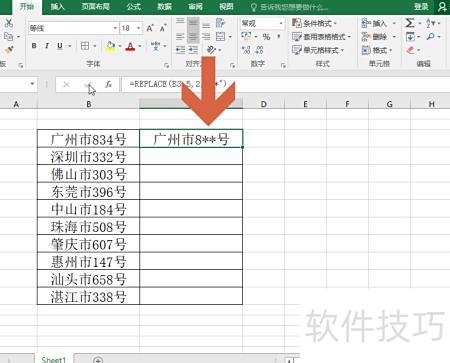Decrease font size with smaller A button
The width and height of the screenshot is (450, 363).
[163, 28]
